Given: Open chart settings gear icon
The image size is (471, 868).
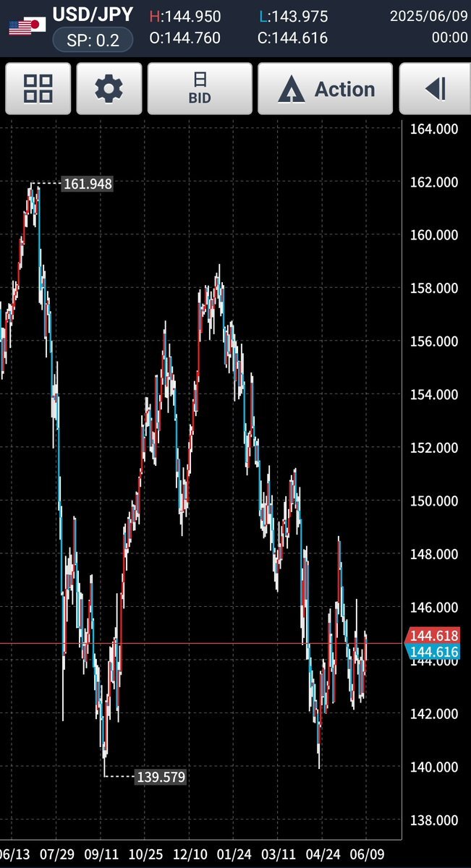Looking at the screenshot, I should click(x=109, y=89).
